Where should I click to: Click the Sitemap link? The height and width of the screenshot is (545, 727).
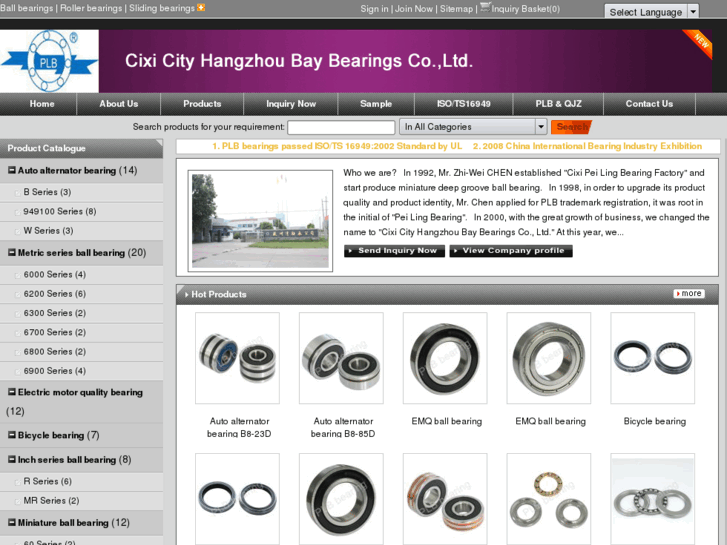point(456,9)
